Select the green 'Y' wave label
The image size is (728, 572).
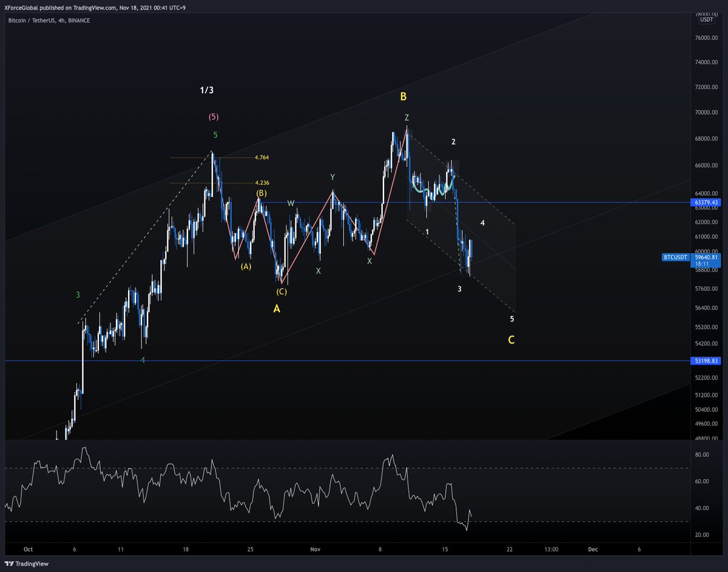pos(332,177)
